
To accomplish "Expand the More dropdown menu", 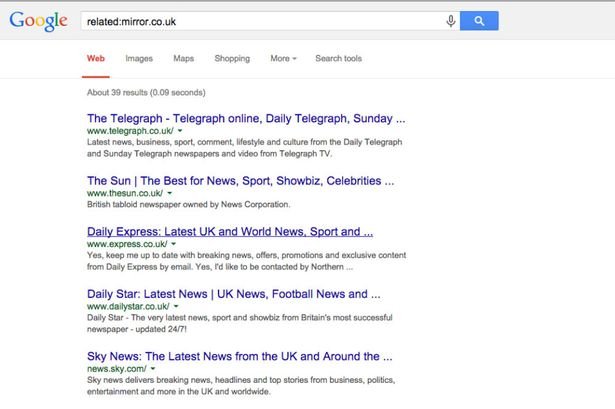I will point(283,59).
